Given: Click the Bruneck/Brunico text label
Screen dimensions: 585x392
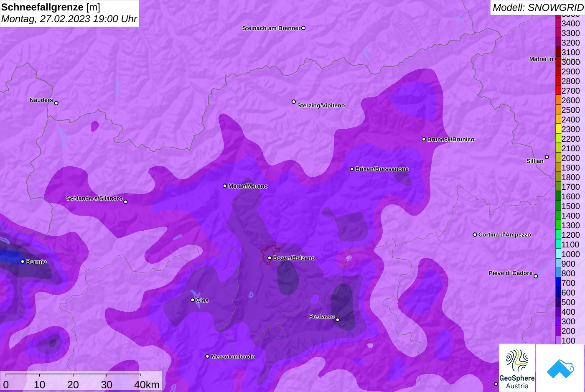Looking at the screenshot, I should [x=450, y=139].
